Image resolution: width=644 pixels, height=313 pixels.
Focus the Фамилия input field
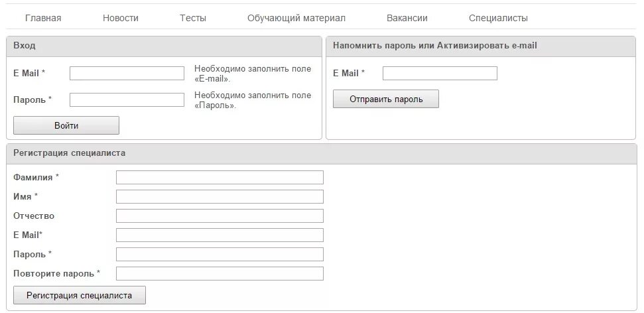click(220, 178)
